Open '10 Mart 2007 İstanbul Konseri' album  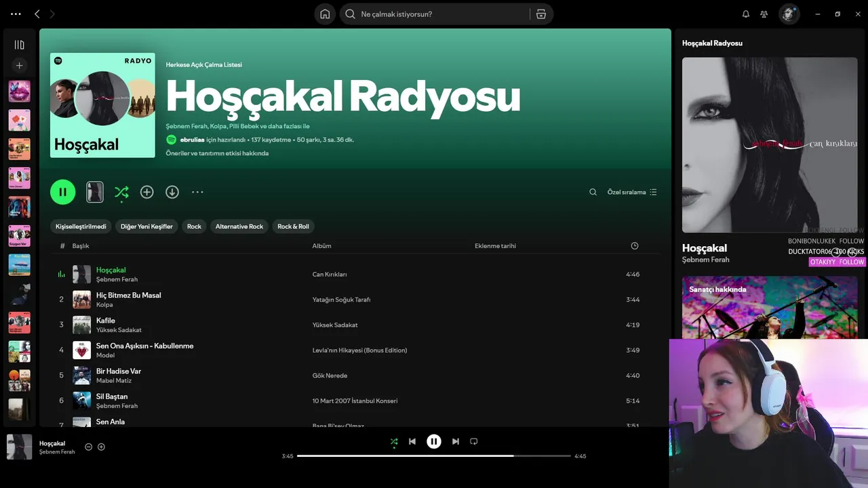pos(355,401)
